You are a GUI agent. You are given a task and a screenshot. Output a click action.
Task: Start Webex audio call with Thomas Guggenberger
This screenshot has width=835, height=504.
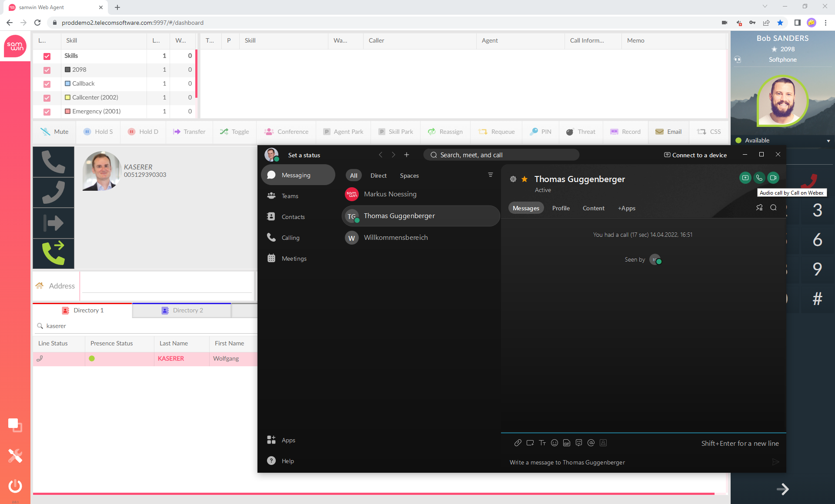[x=759, y=178]
